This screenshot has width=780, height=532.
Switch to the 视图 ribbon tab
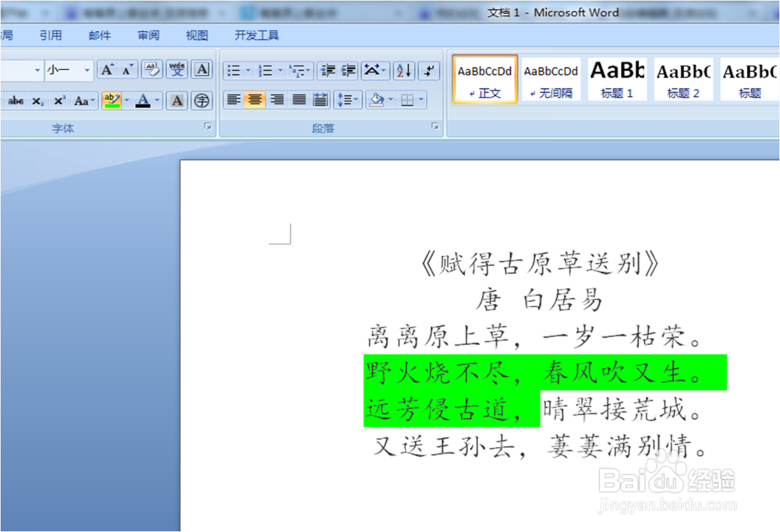coord(197,34)
